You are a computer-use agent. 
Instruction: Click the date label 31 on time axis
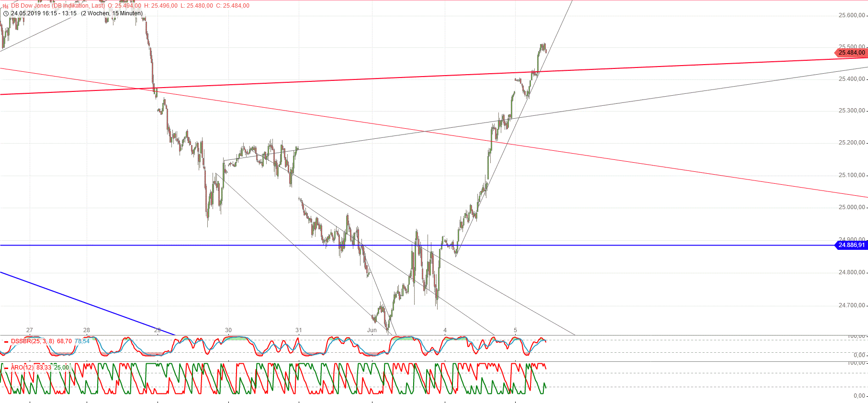click(x=299, y=330)
